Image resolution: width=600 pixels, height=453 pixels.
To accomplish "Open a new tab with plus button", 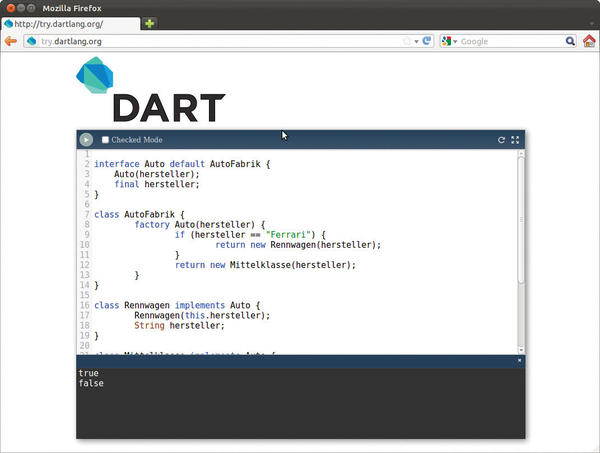I will click(150, 24).
